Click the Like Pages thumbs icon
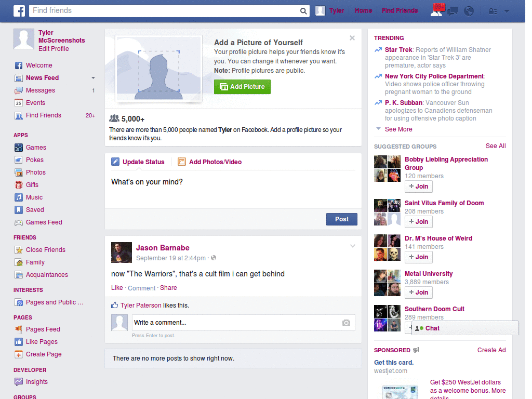 pos(19,342)
